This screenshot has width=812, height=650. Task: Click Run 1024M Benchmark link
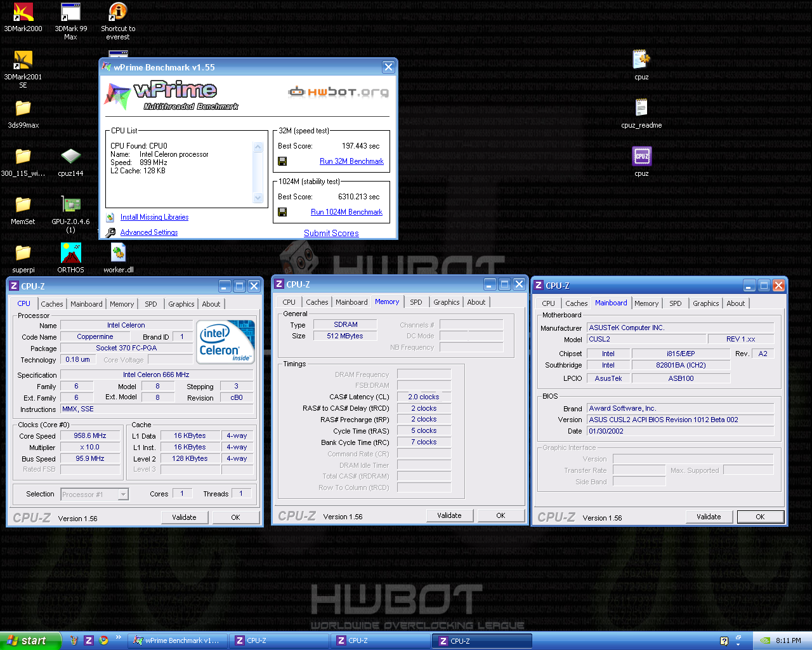(x=346, y=212)
